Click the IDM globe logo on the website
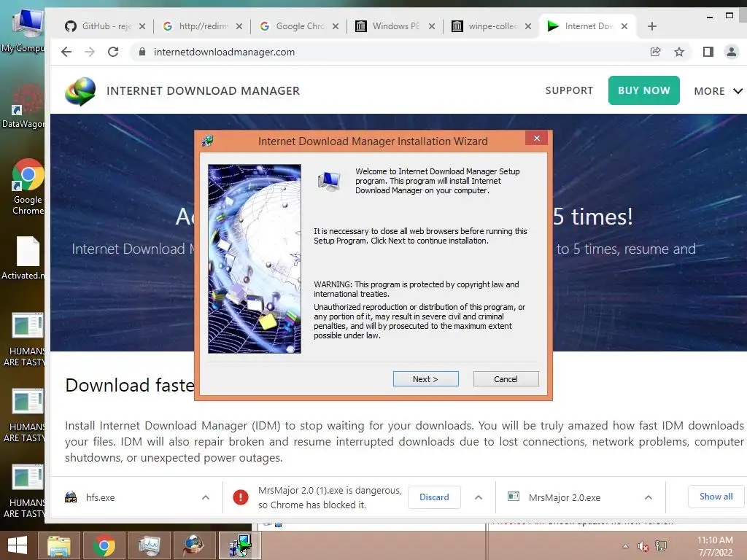 point(80,91)
